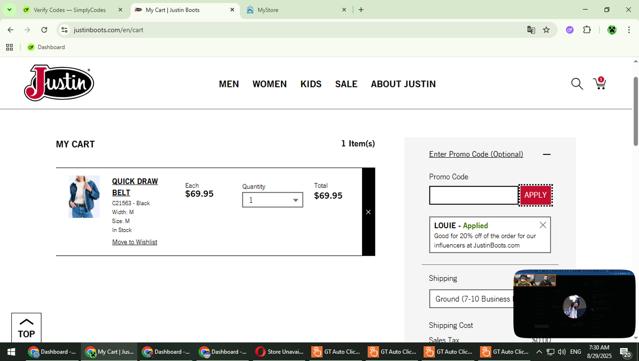Remove Quick Draw Belt with X button
Screen dimensions: 639x361
[368, 212]
